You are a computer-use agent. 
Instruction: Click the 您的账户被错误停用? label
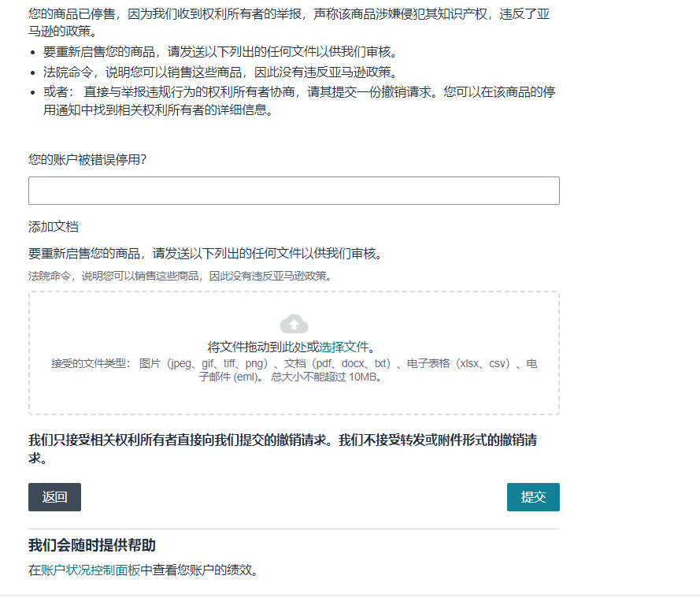click(x=87, y=160)
